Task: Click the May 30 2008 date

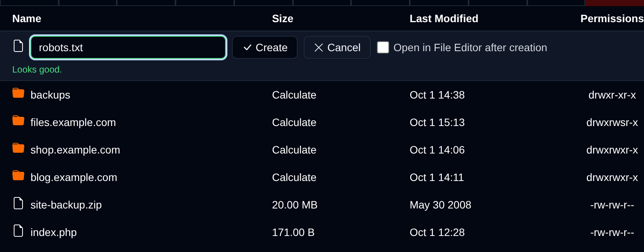Action: click(440, 205)
